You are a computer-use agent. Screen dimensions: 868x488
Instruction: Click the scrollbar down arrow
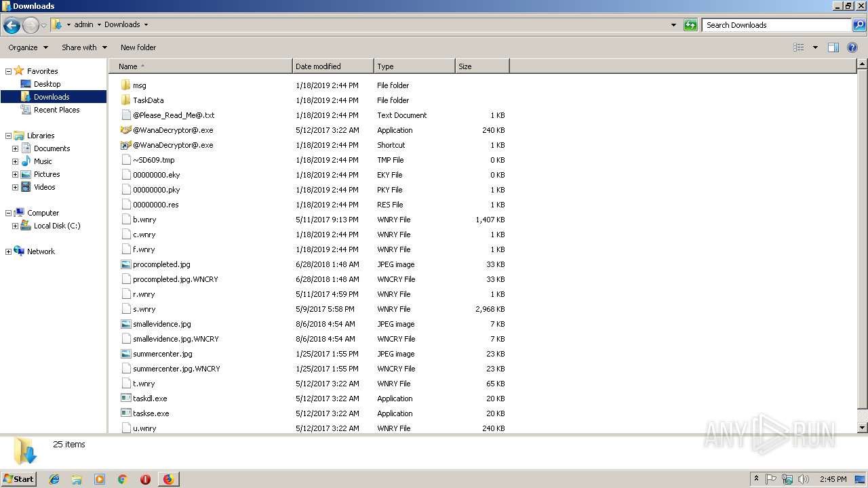[x=862, y=428]
